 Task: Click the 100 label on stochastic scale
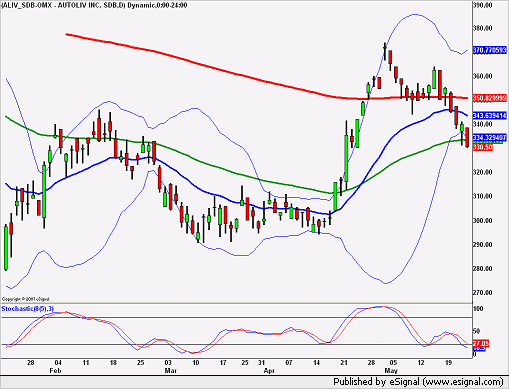point(478,309)
